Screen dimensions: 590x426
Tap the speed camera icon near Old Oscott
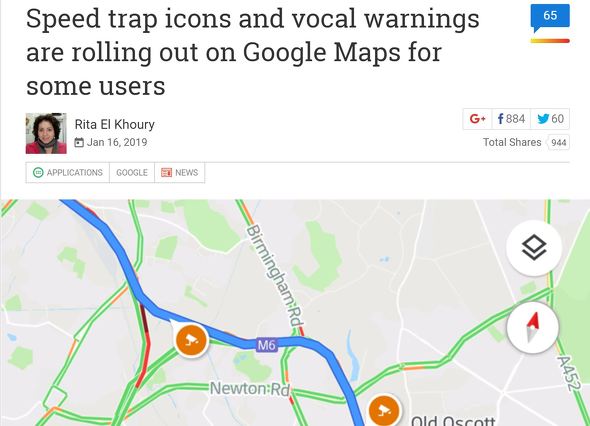pos(383,410)
